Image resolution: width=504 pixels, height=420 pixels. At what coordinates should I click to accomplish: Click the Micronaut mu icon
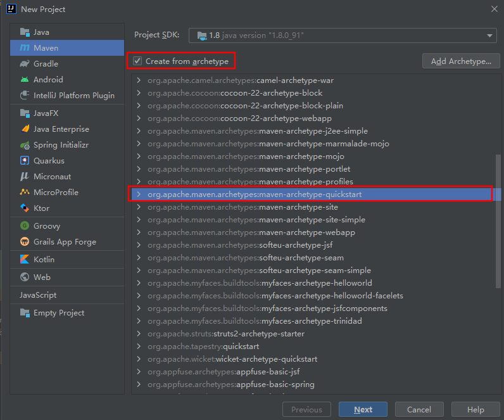coord(25,176)
